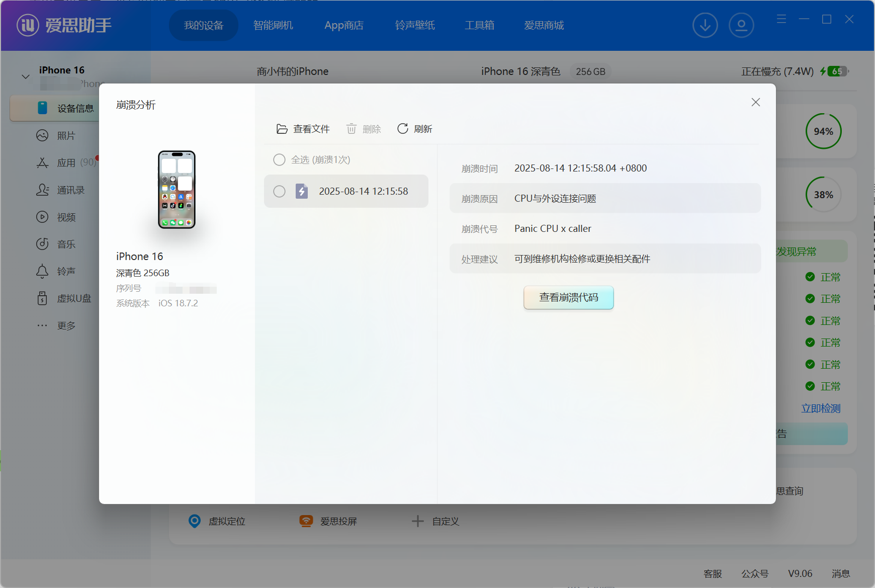This screenshot has height=588, width=875.
Task: Switch to the Smart Flash tab
Action: 273,25
